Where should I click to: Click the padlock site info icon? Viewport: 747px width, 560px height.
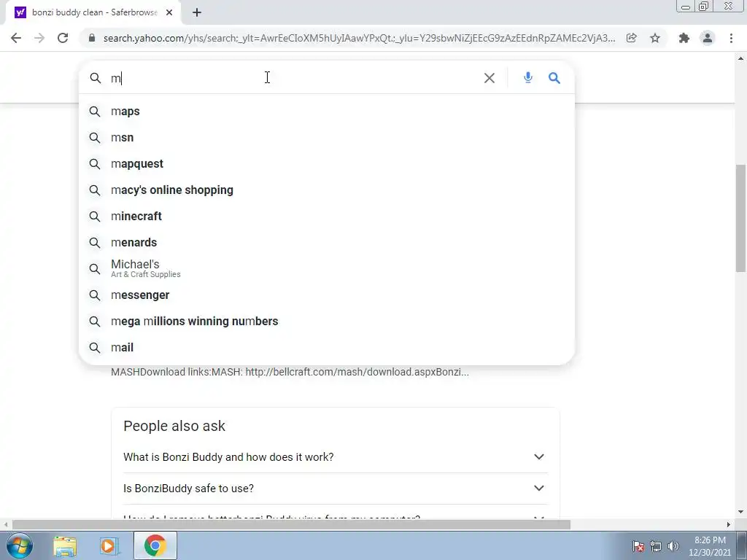[x=92, y=38]
